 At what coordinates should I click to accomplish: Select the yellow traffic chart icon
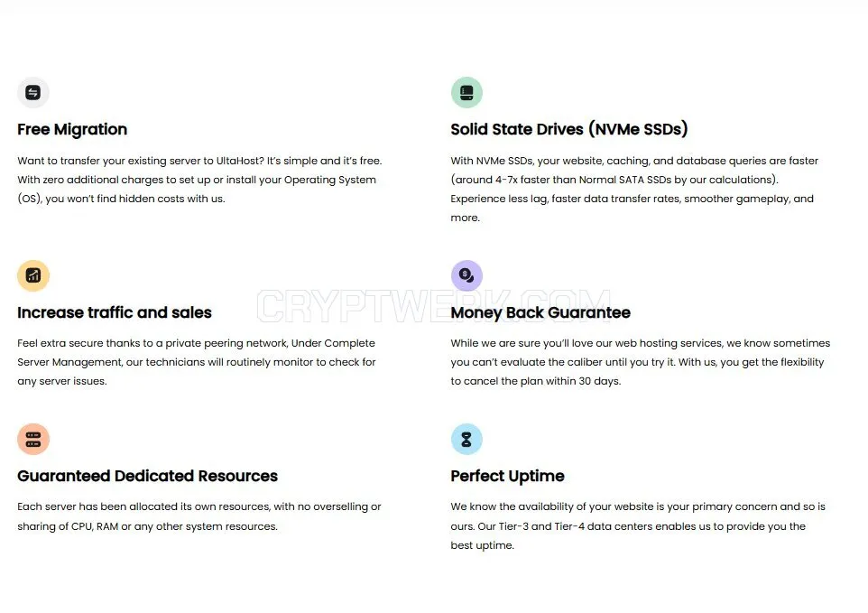[x=33, y=275]
